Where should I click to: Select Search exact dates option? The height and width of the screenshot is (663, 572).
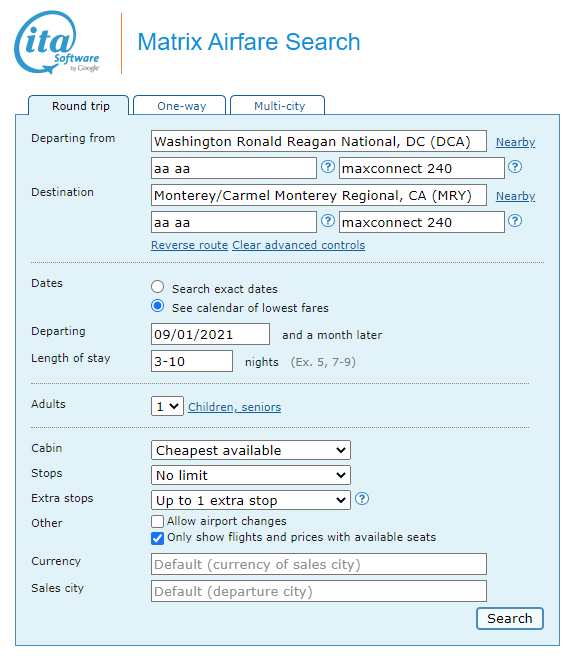pyautogui.click(x=158, y=287)
